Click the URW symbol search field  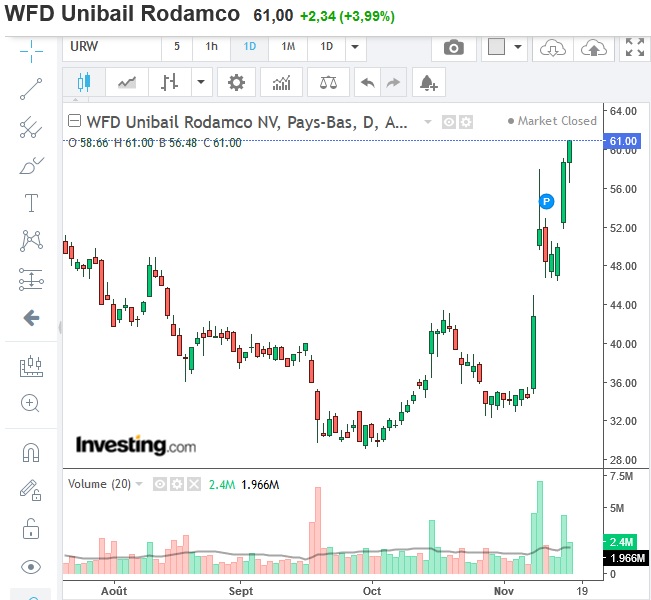point(112,47)
